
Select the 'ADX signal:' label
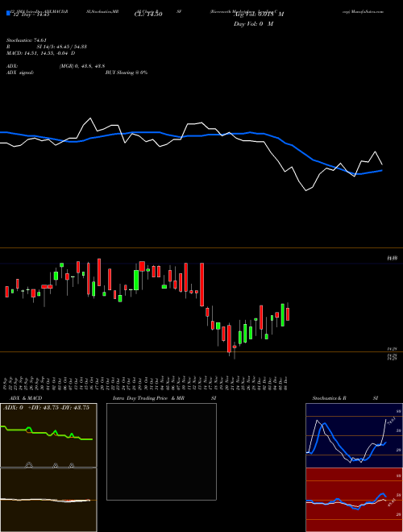coord(20,73)
